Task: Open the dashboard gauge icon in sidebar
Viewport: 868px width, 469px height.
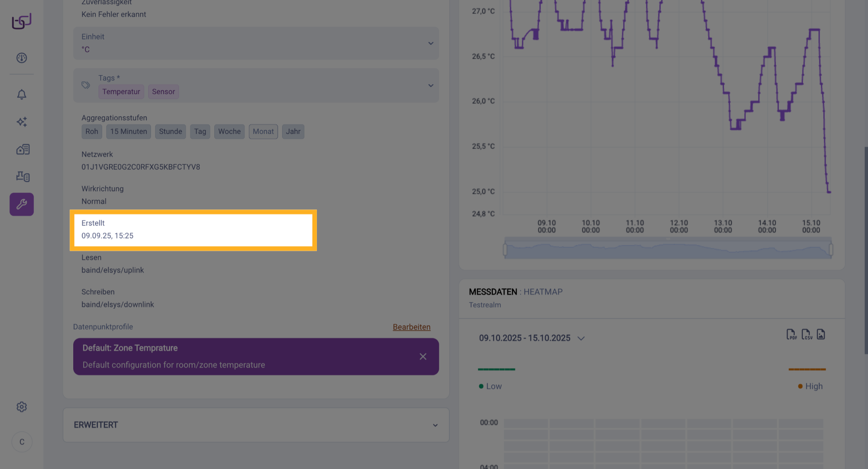Action: click(x=22, y=58)
